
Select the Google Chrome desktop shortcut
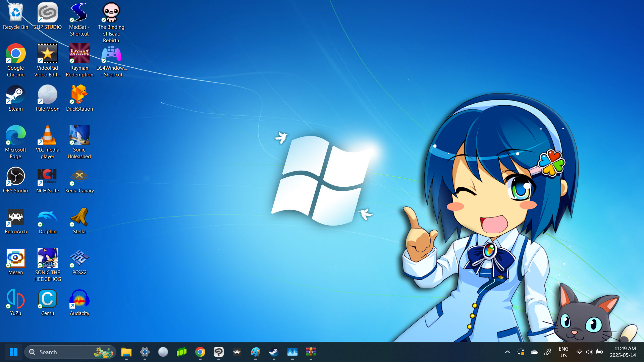[x=15, y=61]
